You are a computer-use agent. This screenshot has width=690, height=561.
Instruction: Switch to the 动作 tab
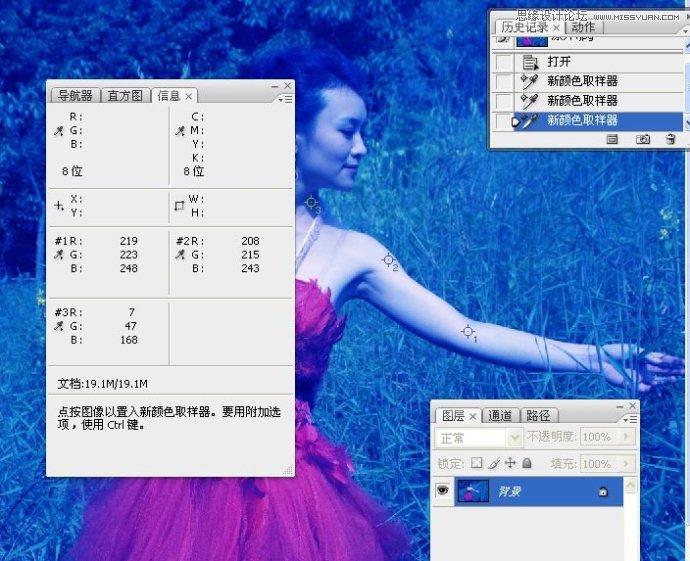(x=583, y=28)
